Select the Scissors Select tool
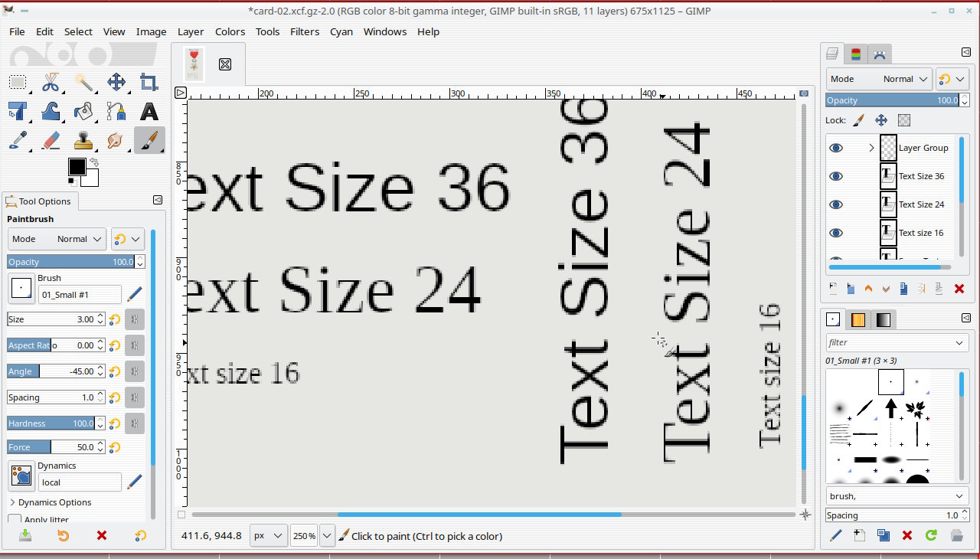Screen dimensions: 980x559 tap(51, 83)
